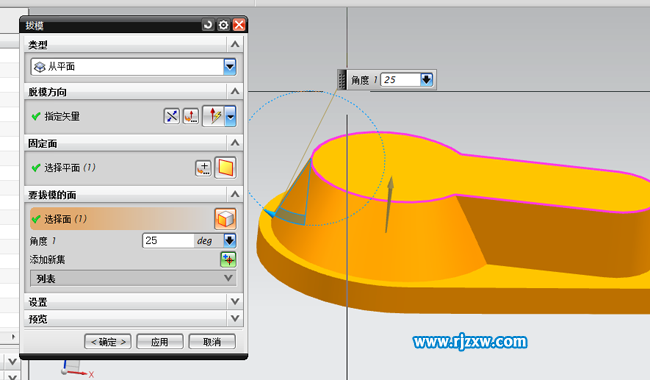Open the vector type dropdown arrow
This screenshot has width=650, height=380.
tap(230, 116)
